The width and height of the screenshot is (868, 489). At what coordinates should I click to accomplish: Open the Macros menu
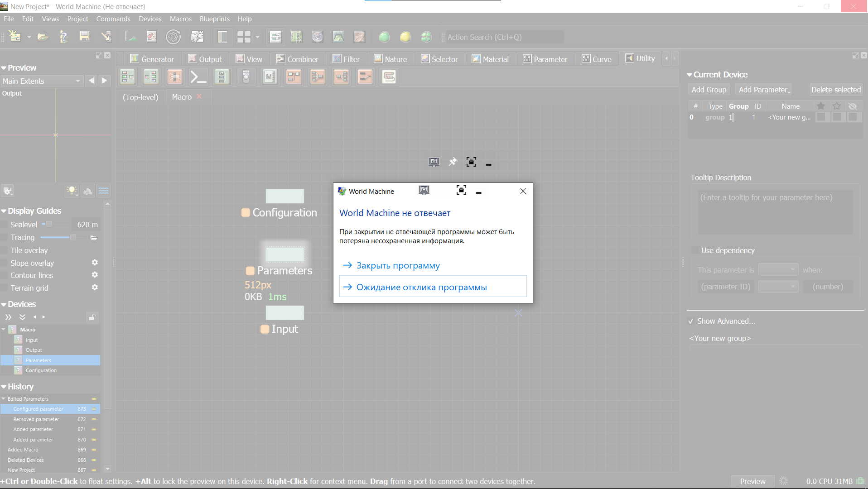(180, 19)
